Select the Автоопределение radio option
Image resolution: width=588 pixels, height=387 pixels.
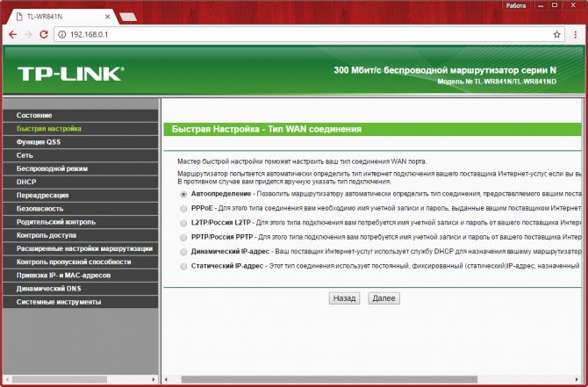[x=183, y=195]
